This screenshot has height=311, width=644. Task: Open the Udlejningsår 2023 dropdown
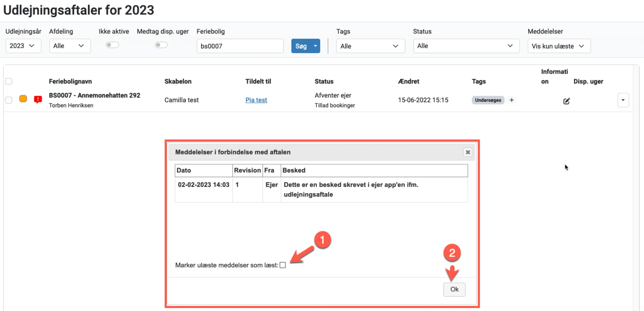(23, 46)
